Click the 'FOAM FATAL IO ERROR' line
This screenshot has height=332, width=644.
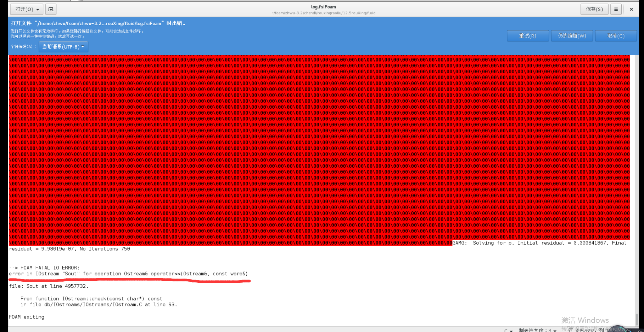click(44, 268)
